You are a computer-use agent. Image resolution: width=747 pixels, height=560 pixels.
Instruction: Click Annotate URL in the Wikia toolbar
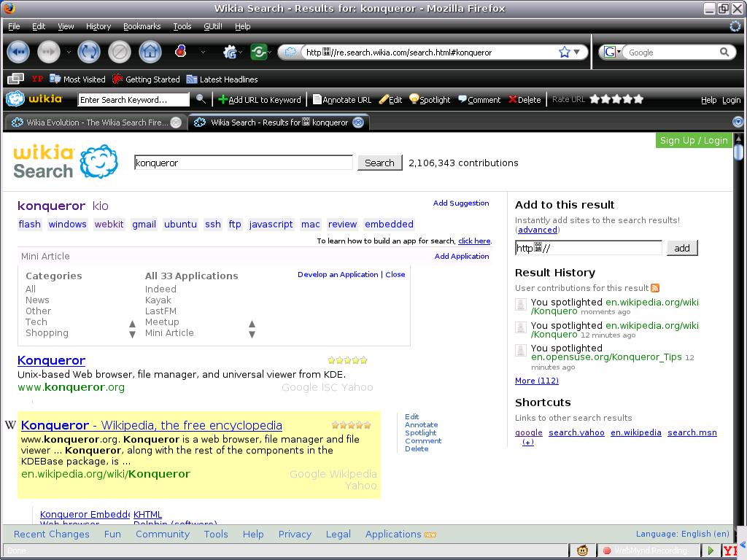point(342,99)
